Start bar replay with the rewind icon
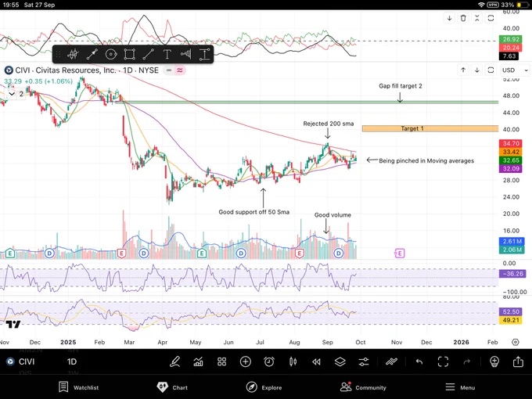The height and width of the screenshot is (399, 532). (x=316, y=361)
